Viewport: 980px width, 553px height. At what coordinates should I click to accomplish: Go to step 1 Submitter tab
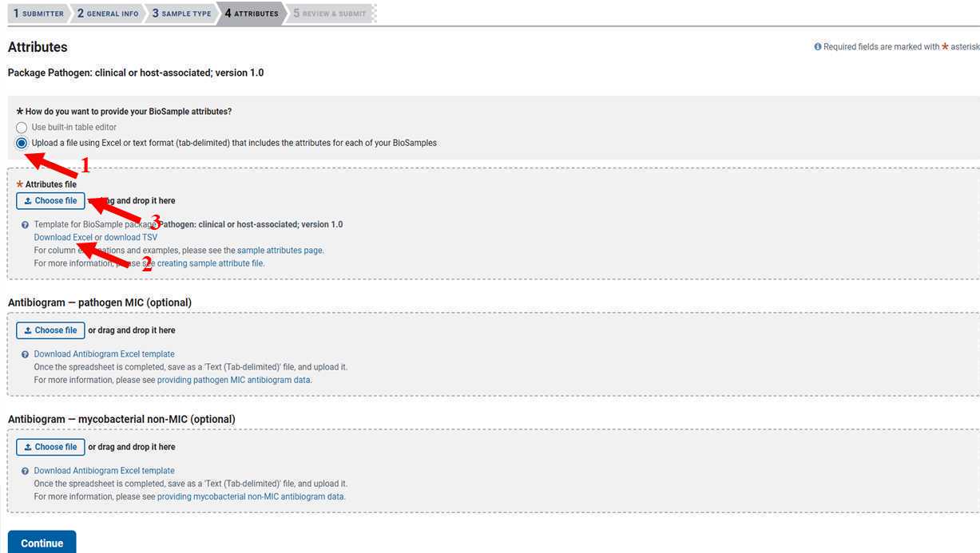click(38, 14)
